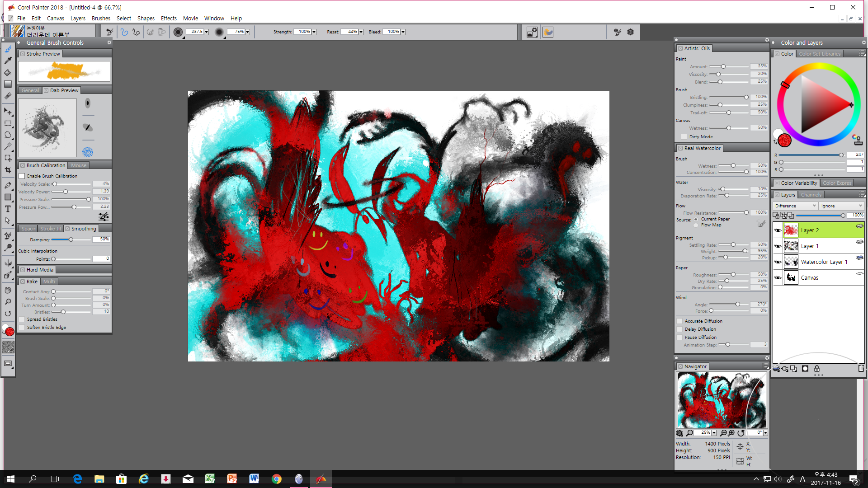This screenshot has height=488, width=868.
Task: Select the Watercolor Layer 1 layer
Action: (x=824, y=262)
